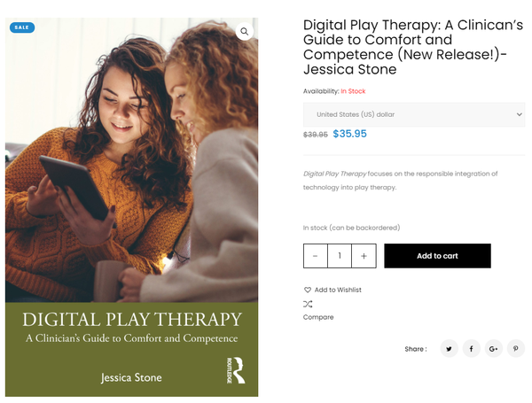Click the Compare text link
This screenshot has height=403, width=532.
coord(318,317)
